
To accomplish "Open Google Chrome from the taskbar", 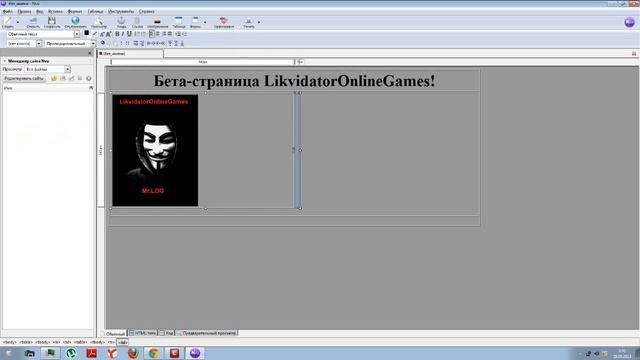I will point(153,353).
